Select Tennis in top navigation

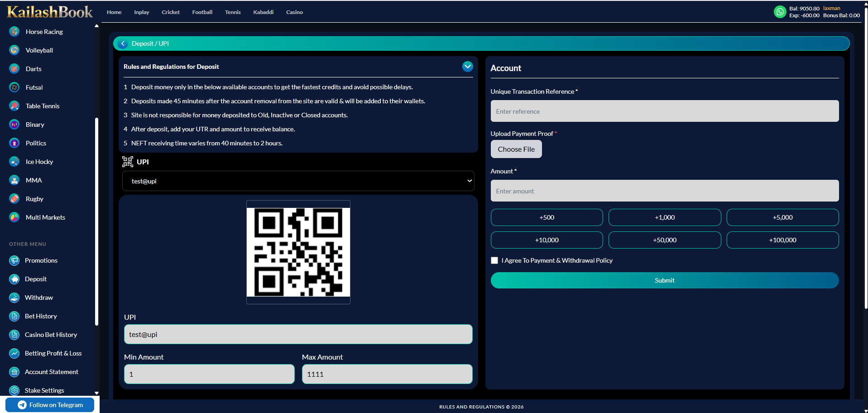pos(233,12)
